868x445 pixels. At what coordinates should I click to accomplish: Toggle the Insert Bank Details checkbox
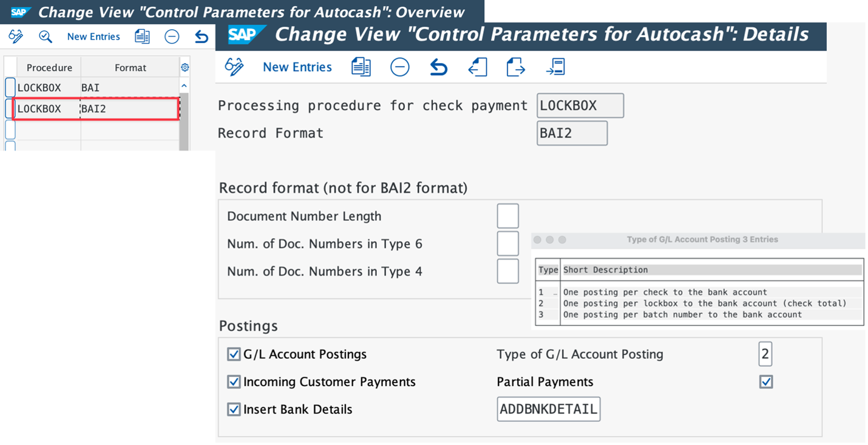click(x=234, y=409)
